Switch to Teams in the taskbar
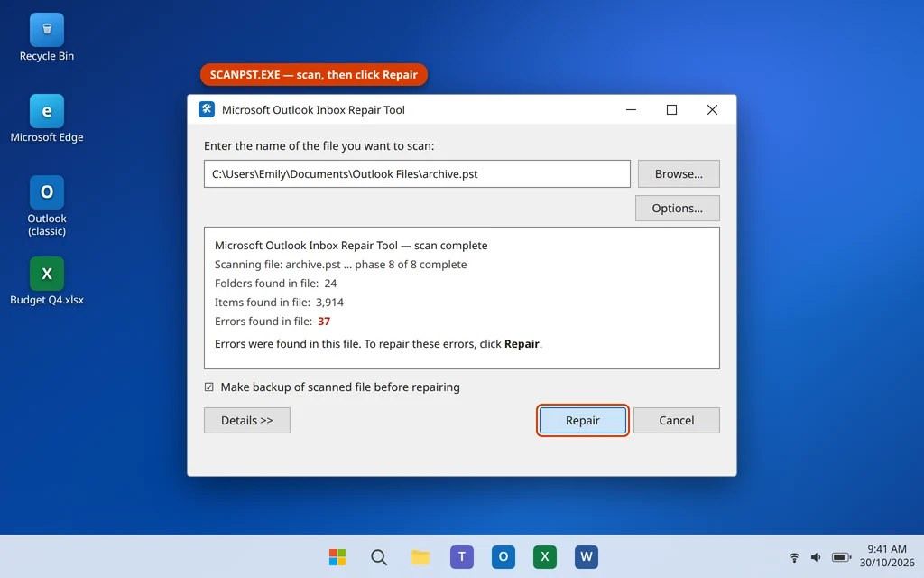The height and width of the screenshot is (578, 924). tap(461, 556)
